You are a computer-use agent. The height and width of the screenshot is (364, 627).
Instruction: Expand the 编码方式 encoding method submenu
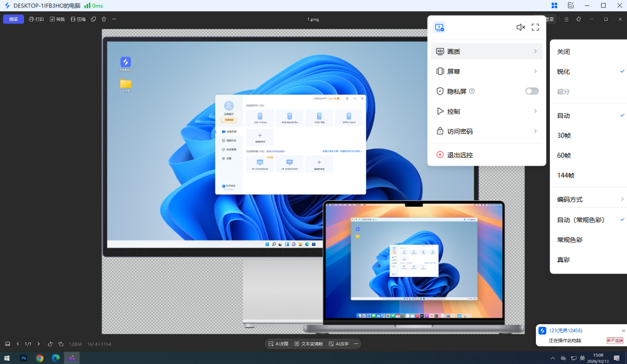[x=588, y=199]
